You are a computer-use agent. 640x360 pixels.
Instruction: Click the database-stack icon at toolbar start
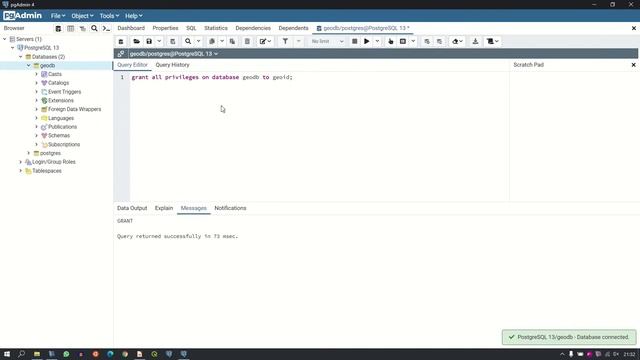click(x=121, y=41)
